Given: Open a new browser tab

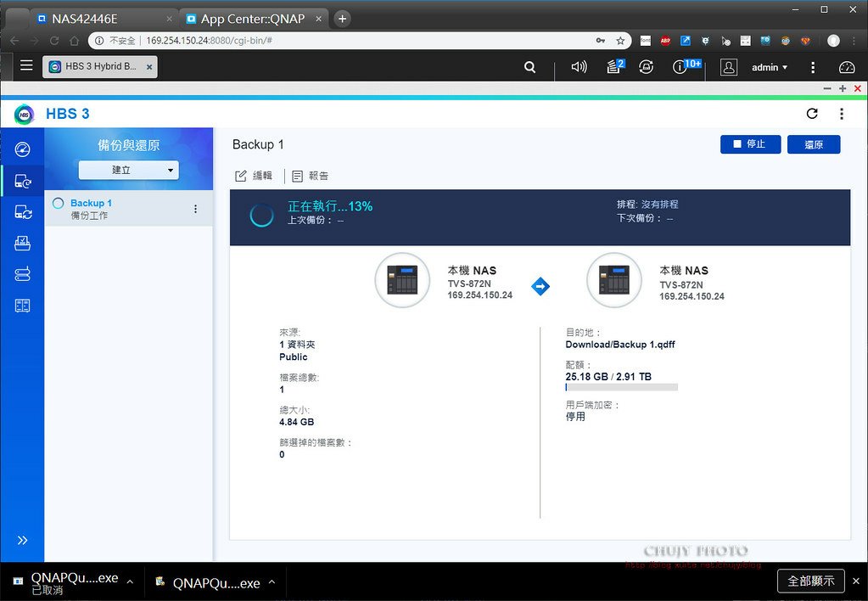Looking at the screenshot, I should [x=342, y=19].
